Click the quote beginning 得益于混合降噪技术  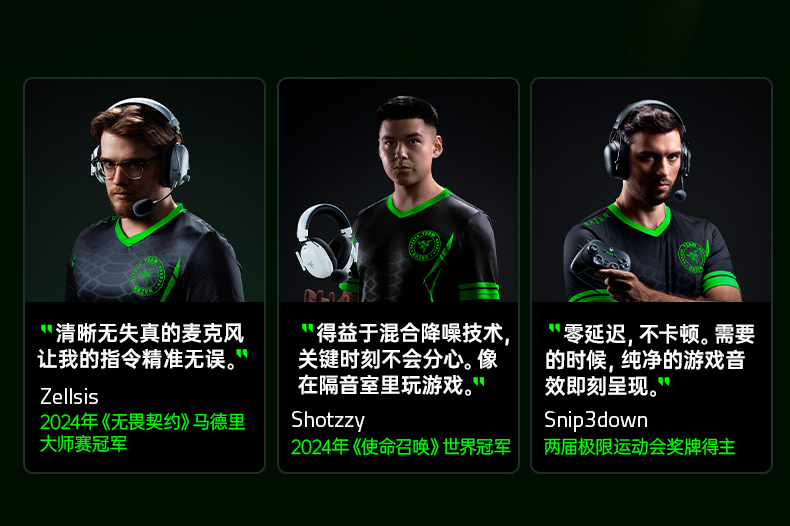[404, 359]
